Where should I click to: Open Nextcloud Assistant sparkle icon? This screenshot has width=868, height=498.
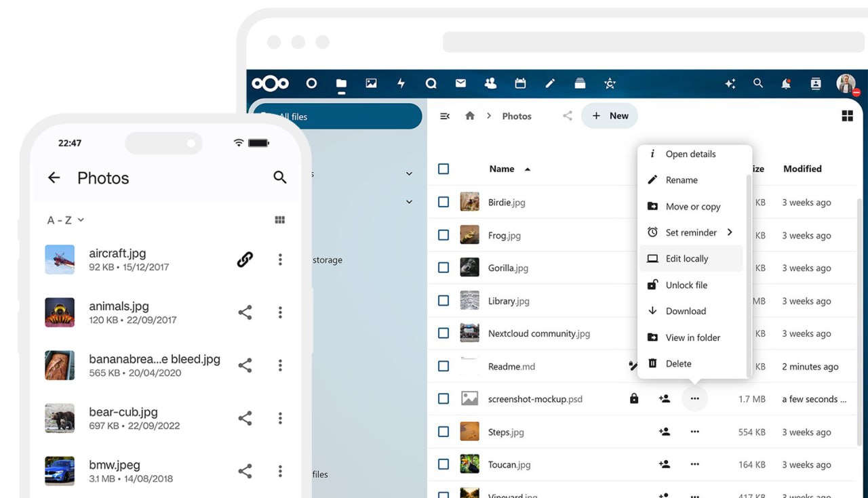click(x=730, y=83)
